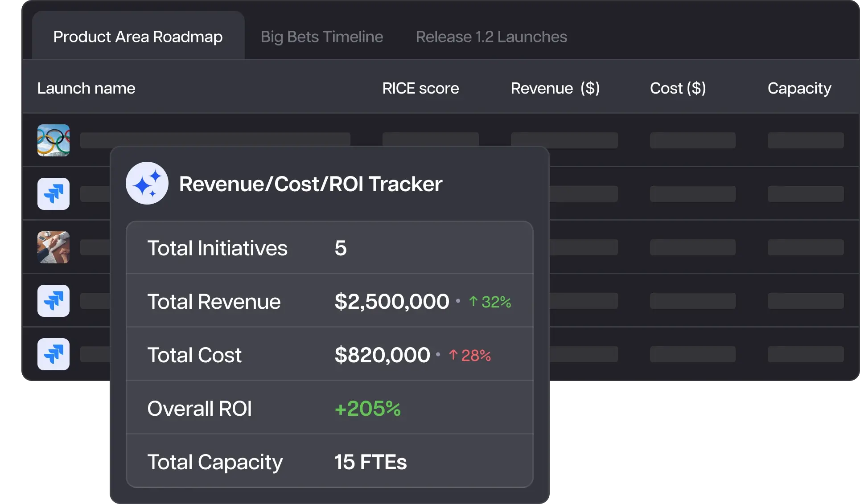Click the $820,000 total cost value
The image size is (860, 504).
(382, 355)
